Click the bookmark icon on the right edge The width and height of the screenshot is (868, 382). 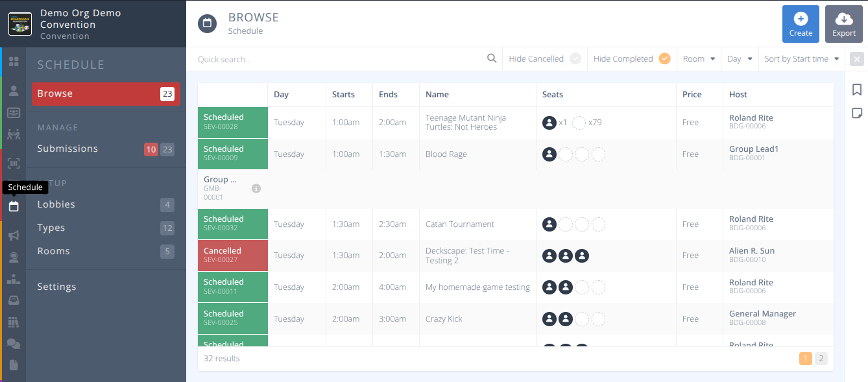coord(857,91)
